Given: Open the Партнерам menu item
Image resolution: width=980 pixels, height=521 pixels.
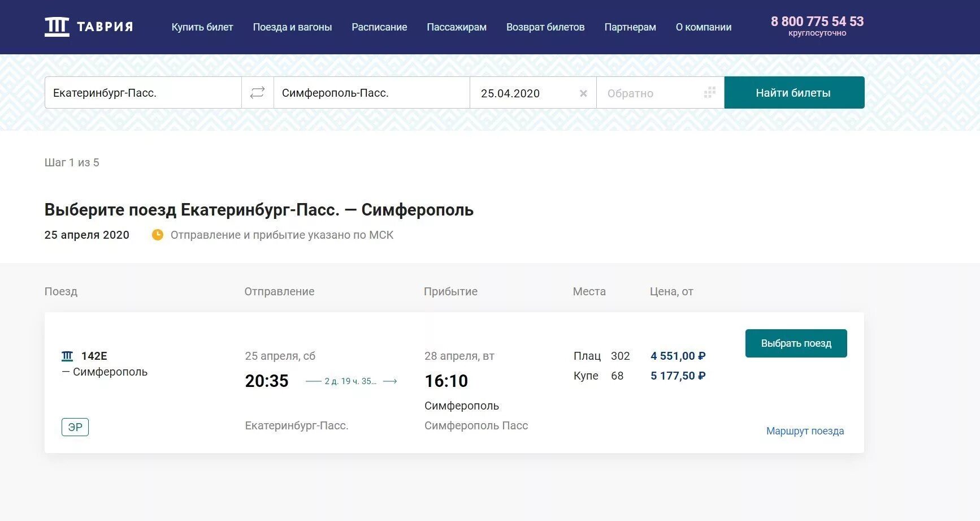Looking at the screenshot, I should [630, 27].
